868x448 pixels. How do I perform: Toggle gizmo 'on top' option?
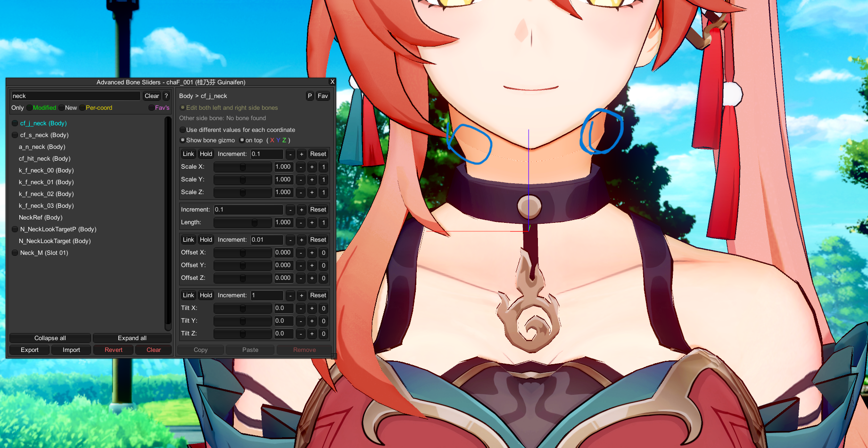point(242,140)
